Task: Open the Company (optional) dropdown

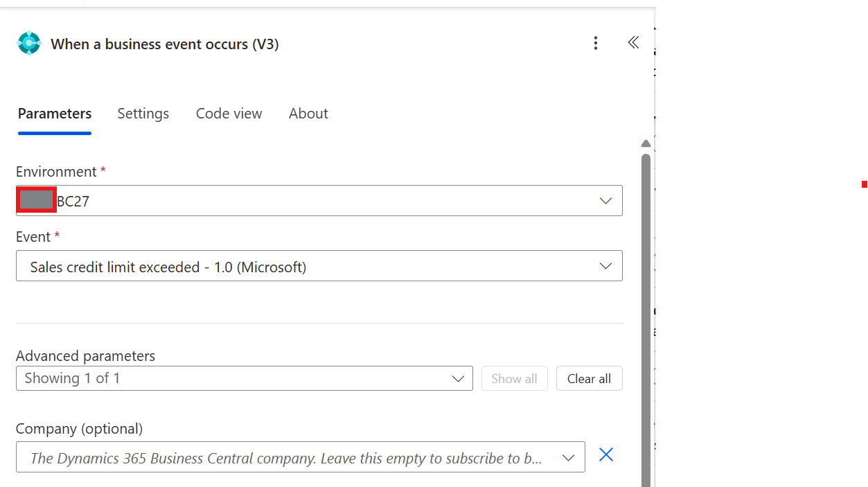Action: 301,457
